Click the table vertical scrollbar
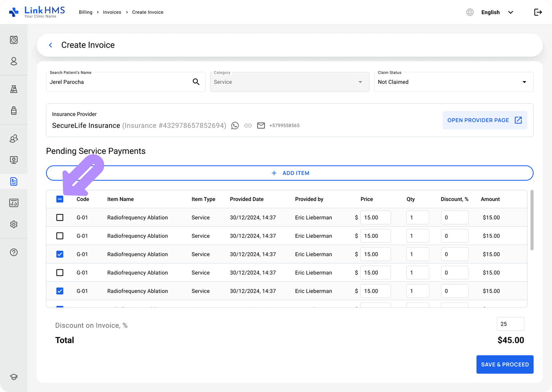 click(x=532, y=220)
